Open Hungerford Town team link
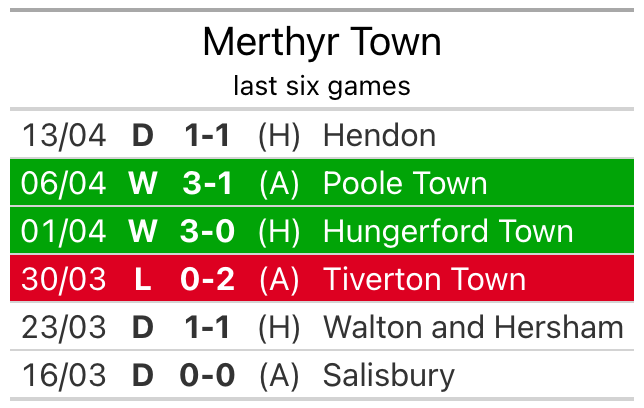This screenshot has height=408, width=644. coord(448,232)
